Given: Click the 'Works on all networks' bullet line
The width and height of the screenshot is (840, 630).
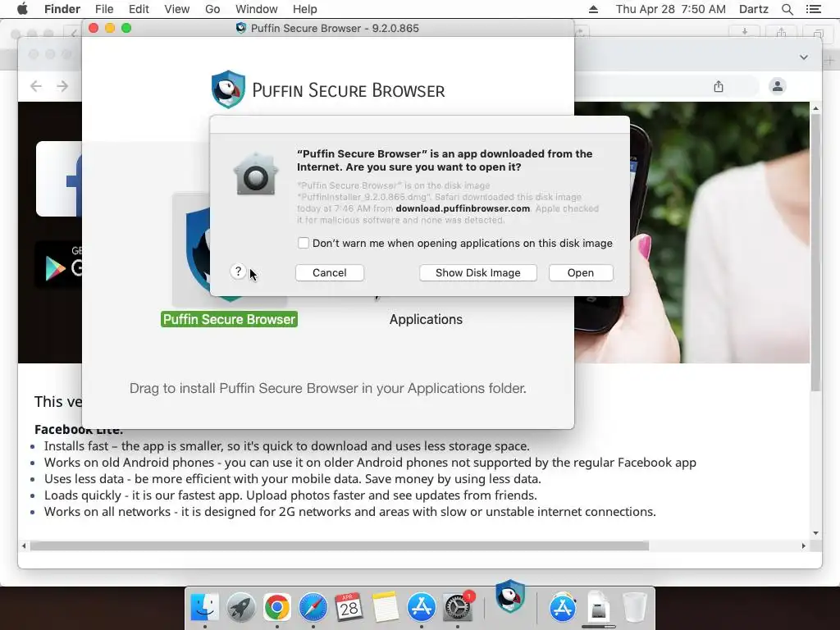Looking at the screenshot, I should click(349, 512).
